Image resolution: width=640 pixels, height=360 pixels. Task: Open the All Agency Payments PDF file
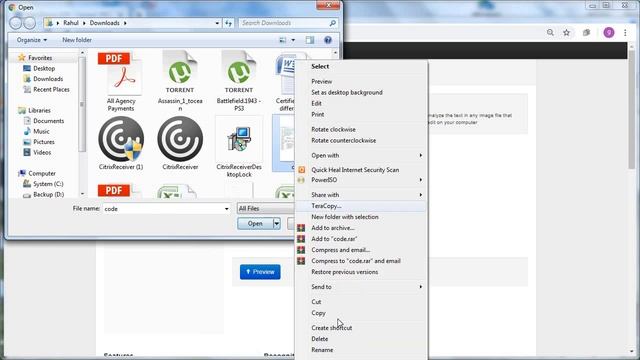point(120,82)
